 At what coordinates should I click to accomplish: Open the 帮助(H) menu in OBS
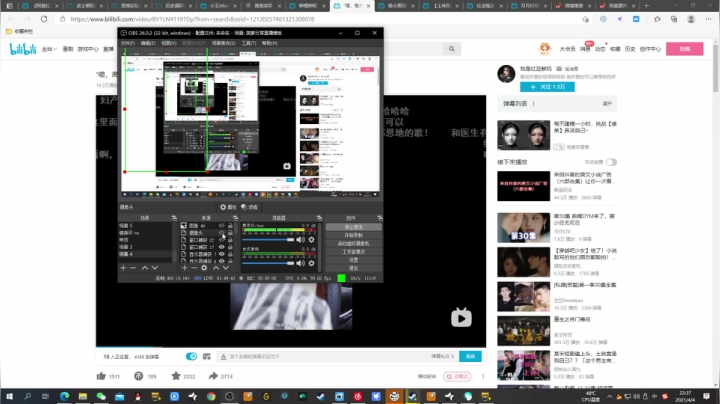pos(270,43)
